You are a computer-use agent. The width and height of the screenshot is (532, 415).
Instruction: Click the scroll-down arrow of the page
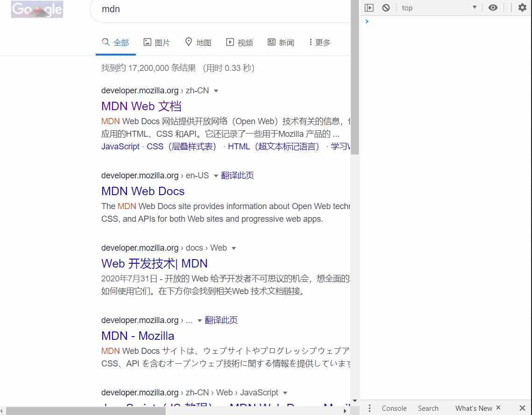[355, 401]
